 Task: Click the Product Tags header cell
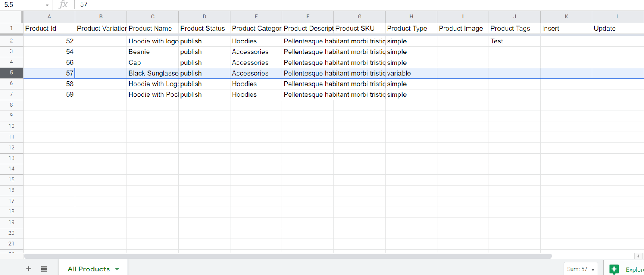click(515, 28)
